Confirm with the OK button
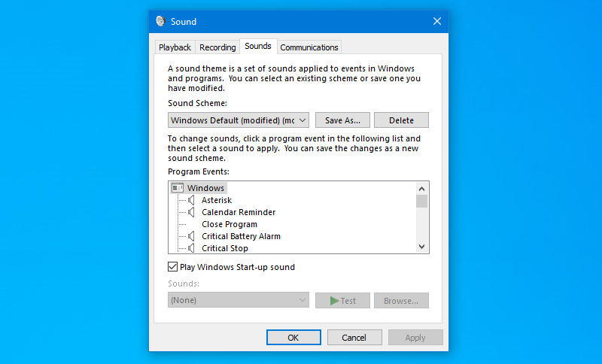Image resolution: width=602 pixels, height=364 pixels. [x=293, y=337]
